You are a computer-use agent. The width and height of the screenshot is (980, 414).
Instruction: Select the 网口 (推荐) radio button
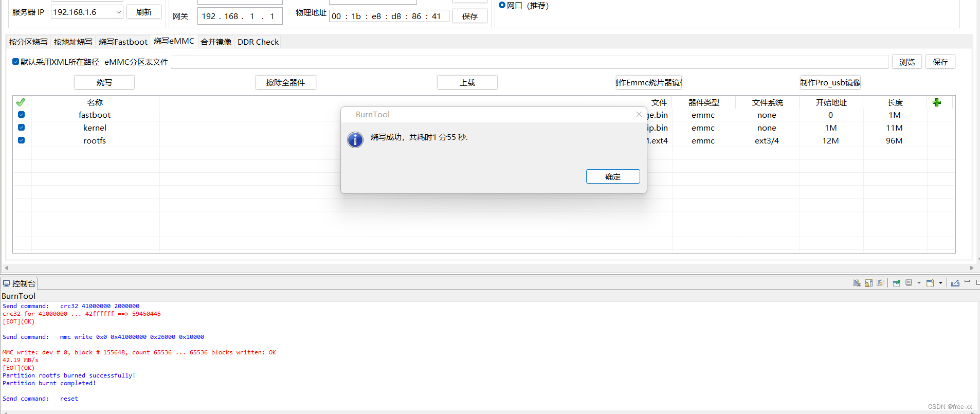point(502,5)
